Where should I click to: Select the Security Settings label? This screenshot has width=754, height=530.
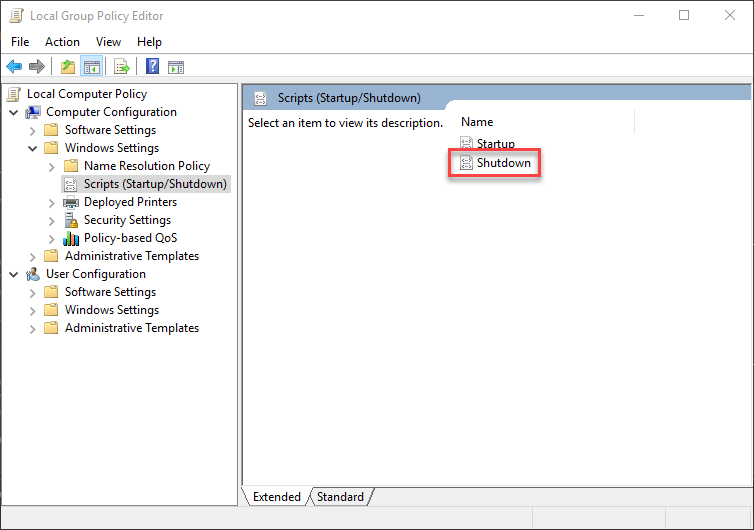tap(127, 220)
